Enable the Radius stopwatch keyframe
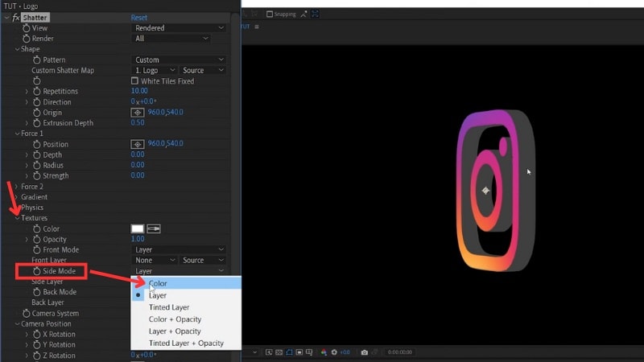Screen dimensions: 644x362 [x=36, y=165]
